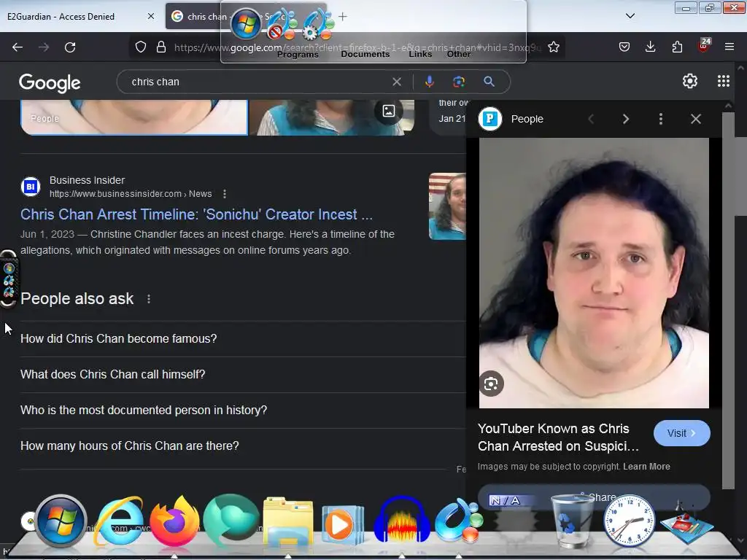
Task: Go to next image in People panel
Action: (x=626, y=119)
